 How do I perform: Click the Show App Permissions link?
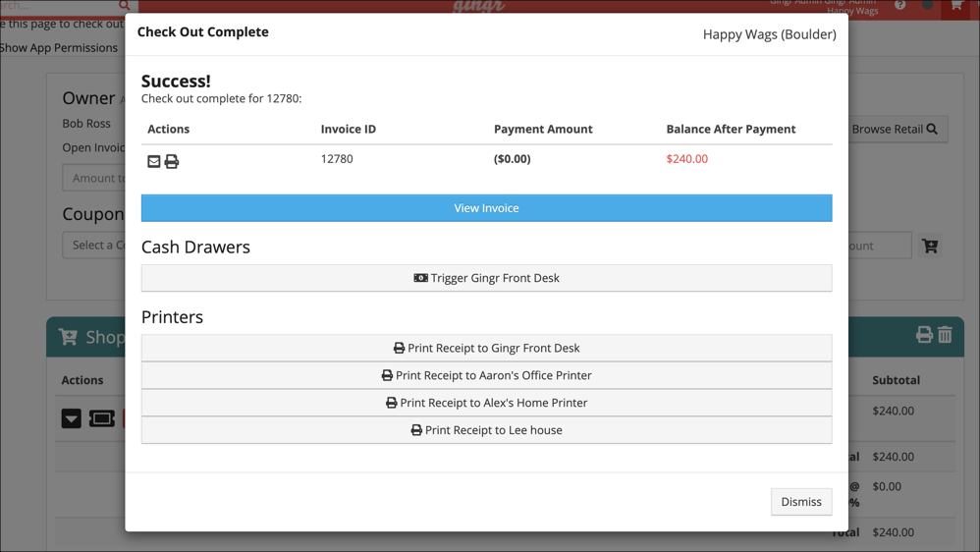point(59,48)
